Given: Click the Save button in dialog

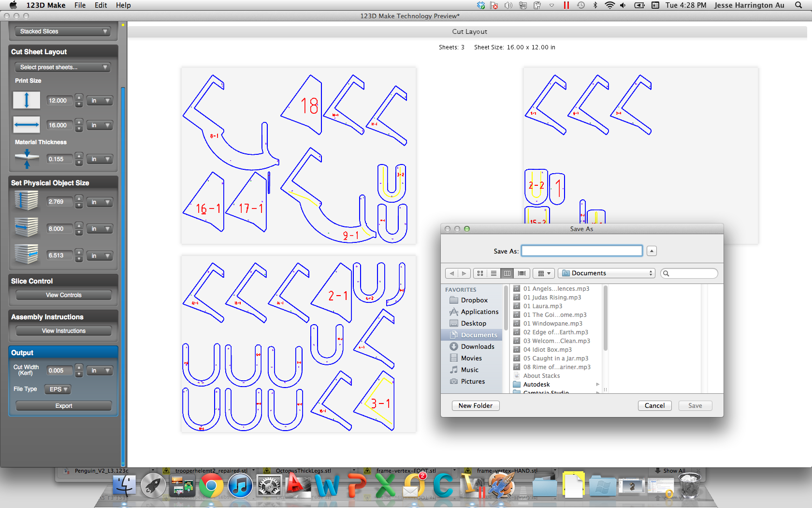Looking at the screenshot, I should coord(695,405).
